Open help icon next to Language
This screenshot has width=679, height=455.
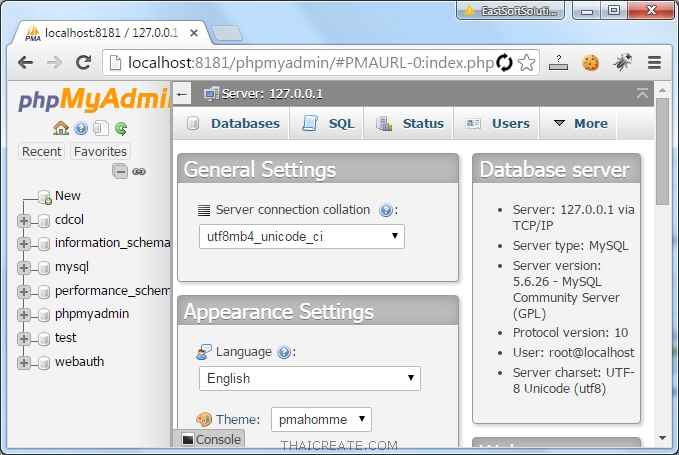click(x=284, y=352)
